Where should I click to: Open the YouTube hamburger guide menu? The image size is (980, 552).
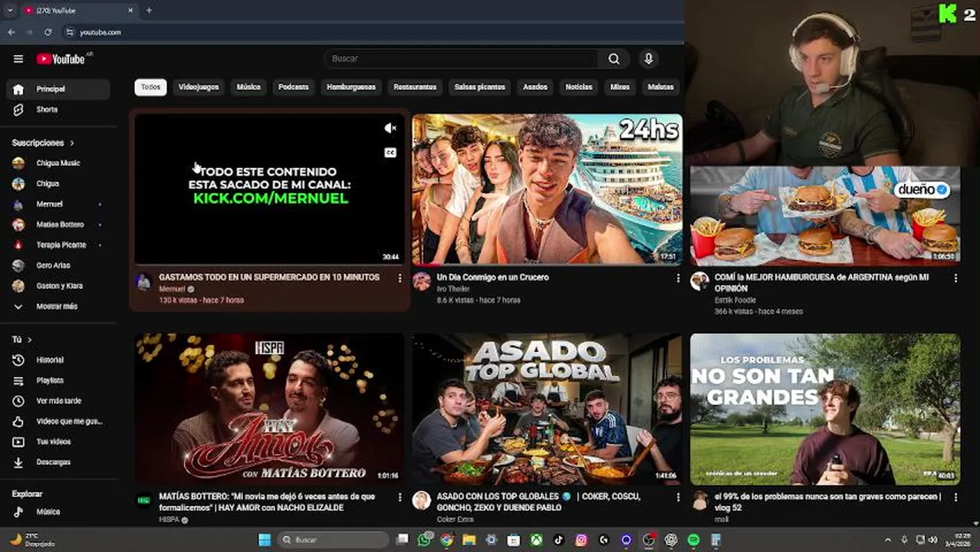pyautogui.click(x=18, y=59)
